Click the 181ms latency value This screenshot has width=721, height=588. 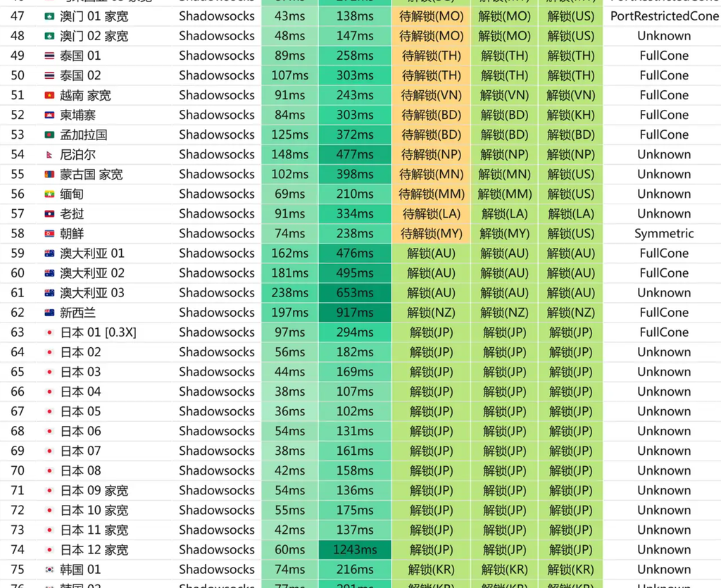289,273
